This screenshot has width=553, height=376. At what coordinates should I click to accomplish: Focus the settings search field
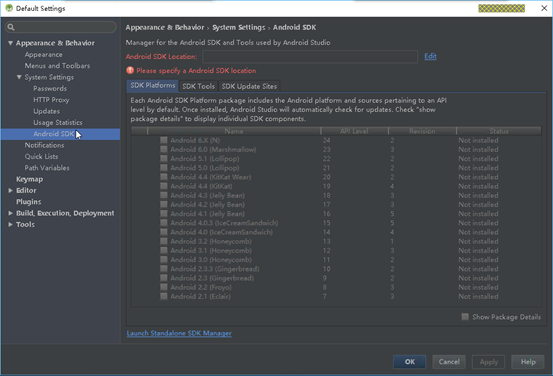61,27
